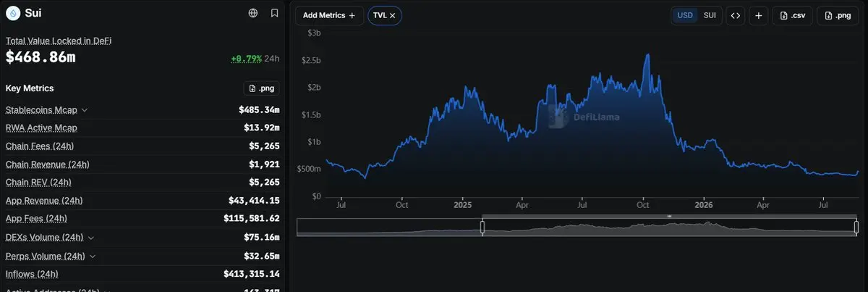The height and width of the screenshot is (292, 868).
Task: Click the Inflows (24h) label
Action: point(32,274)
